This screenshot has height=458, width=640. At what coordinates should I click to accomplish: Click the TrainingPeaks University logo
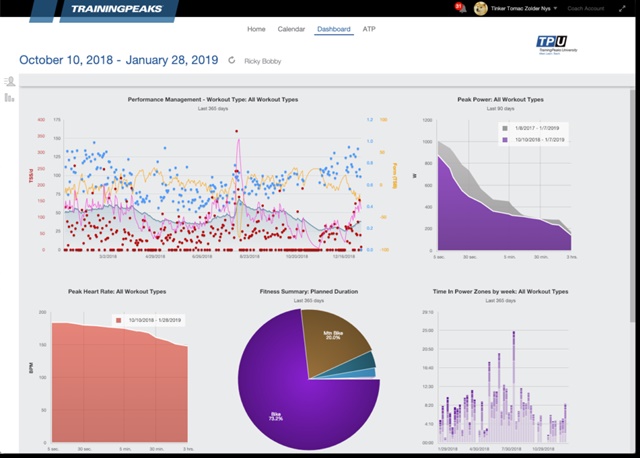click(x=557, y=46)
